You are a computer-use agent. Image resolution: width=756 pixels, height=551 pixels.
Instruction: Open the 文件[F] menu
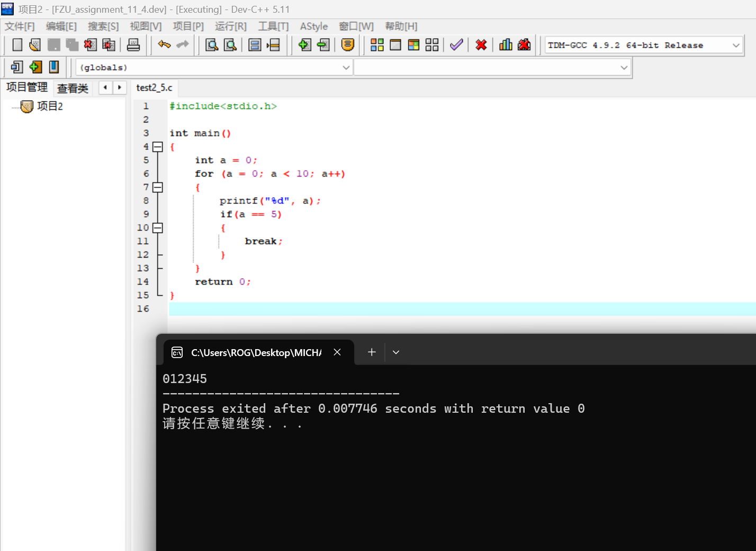point(20,26)
